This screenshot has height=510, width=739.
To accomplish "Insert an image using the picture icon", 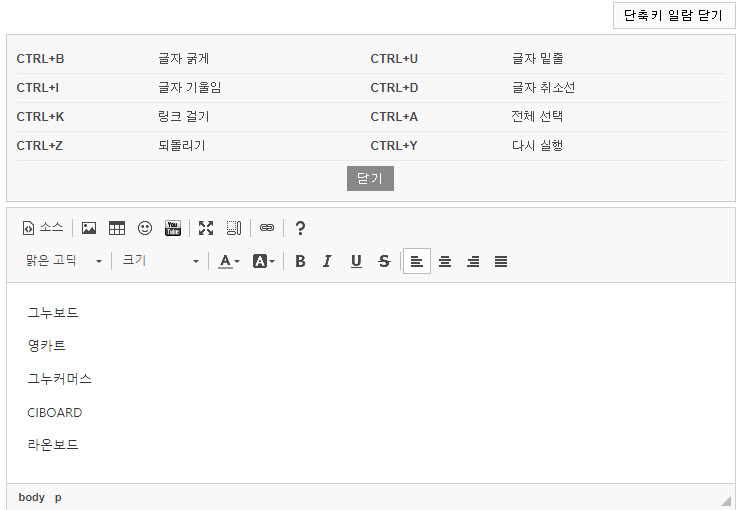I will click(x=89, y=228).
